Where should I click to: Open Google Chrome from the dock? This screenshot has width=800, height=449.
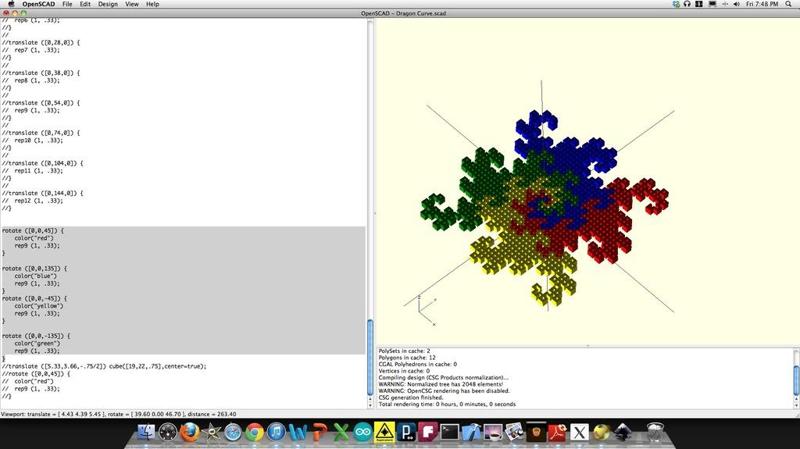[x=254, y=433]
